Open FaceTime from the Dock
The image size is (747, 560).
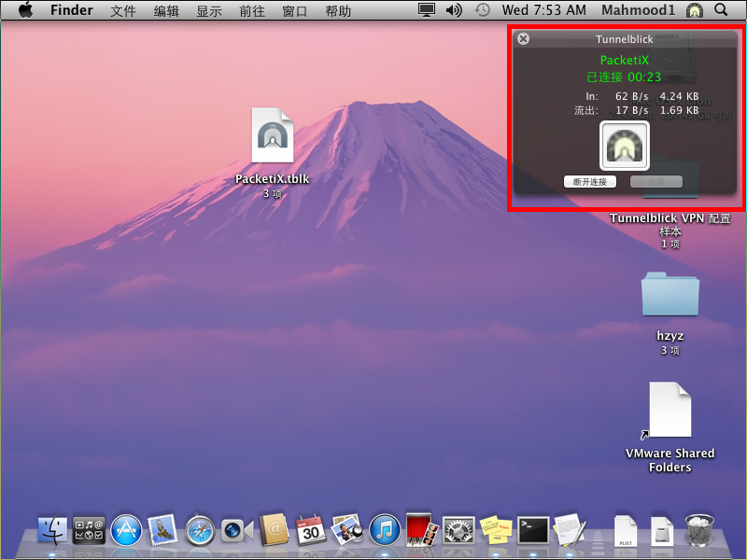pos(237,530)
